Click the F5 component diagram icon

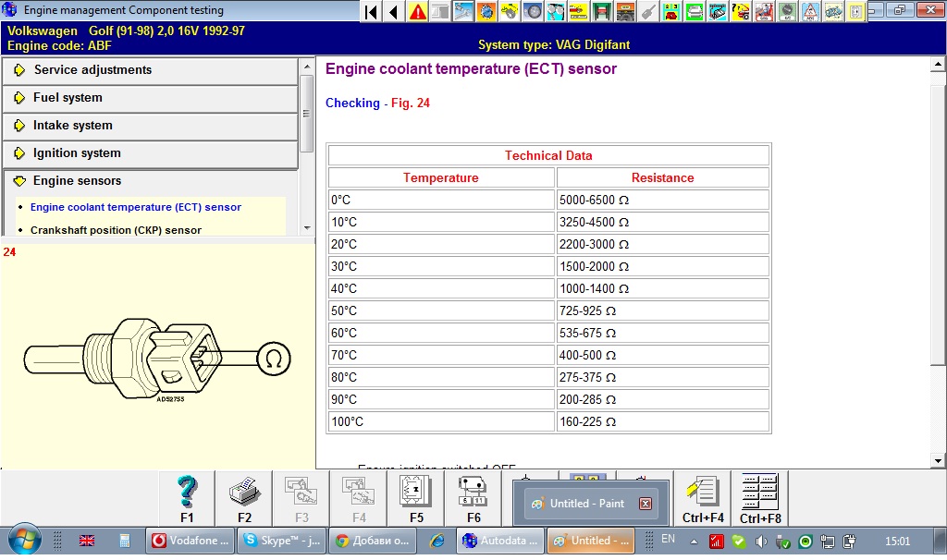(x=416, y=493)
